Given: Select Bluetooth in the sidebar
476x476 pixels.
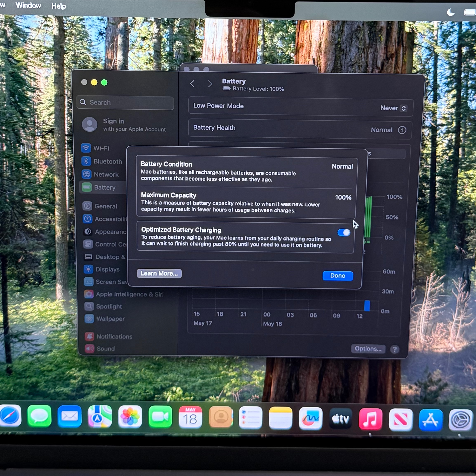Looking at the screenshot, I should 102,161.
